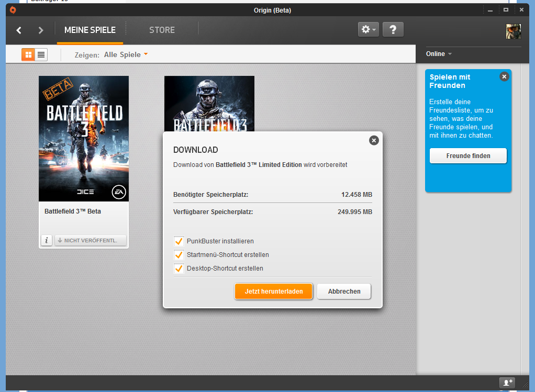Open the STORE tab
The width and height of the screenshot is (535, 392).
tap(162, 30)
